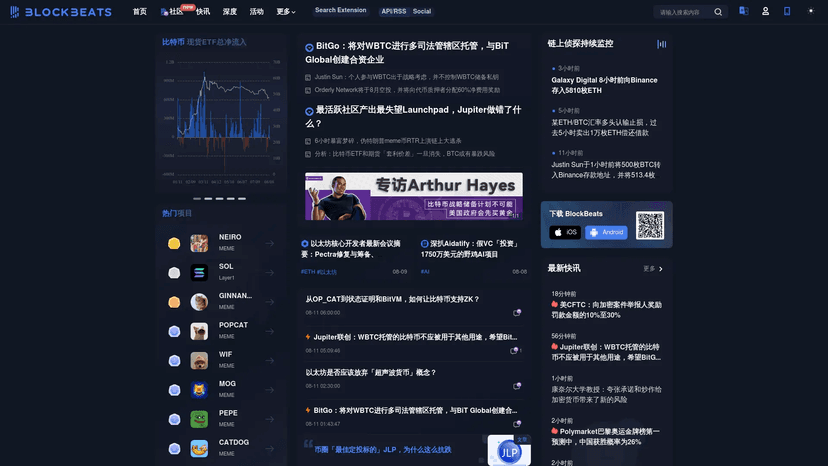Image resolution: width=828 pixels, height=466 pixels.
Task: Open the user account profile icon
Action: click(x=765, y=11)
